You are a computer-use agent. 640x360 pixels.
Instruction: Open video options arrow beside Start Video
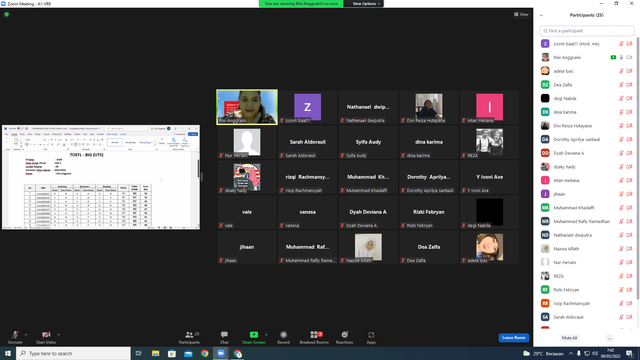coord(58,335)
